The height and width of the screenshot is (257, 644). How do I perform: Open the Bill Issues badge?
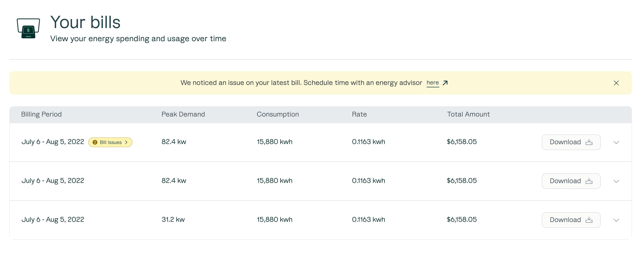point(110,142)
